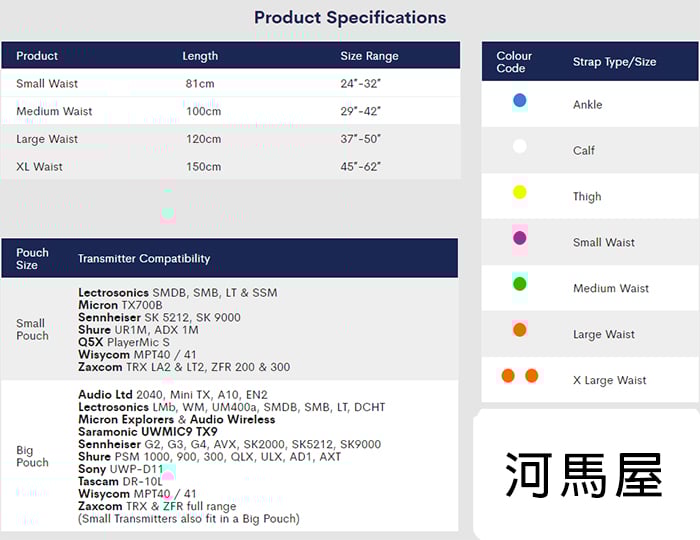The width and height of the screenshot is (700, 540).
Task: Click the Colour Code column header
Action: click(x=514, y=62)
